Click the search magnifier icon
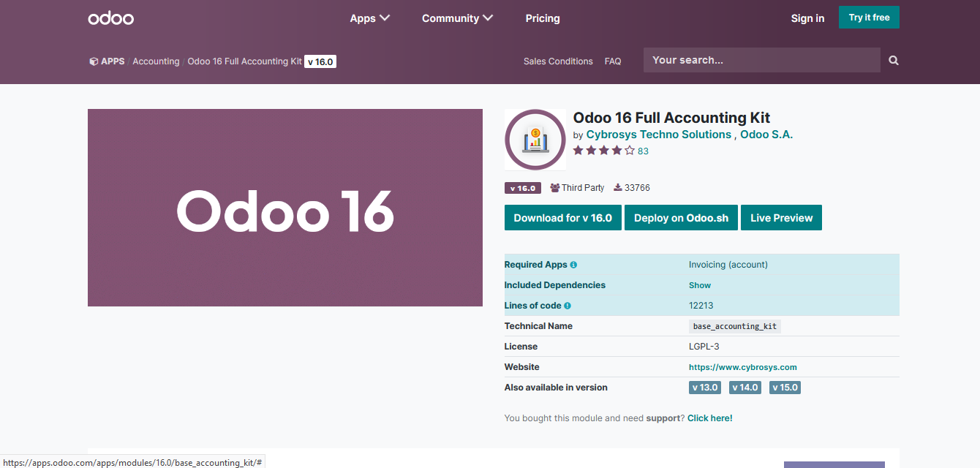980x468 pixels. pyautogui.click(x=893, y=60)
